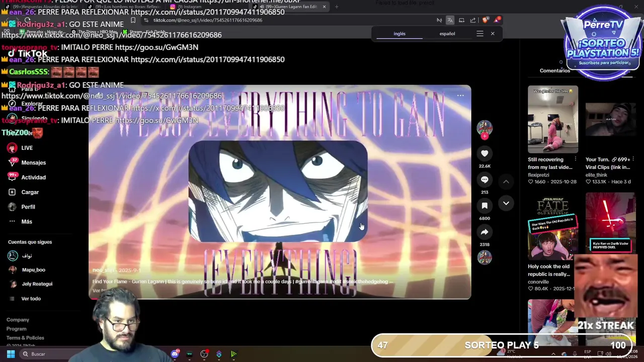644x362 pixels.
Task: Open the green arrow app in taskbar
Action: click(233, 354)
